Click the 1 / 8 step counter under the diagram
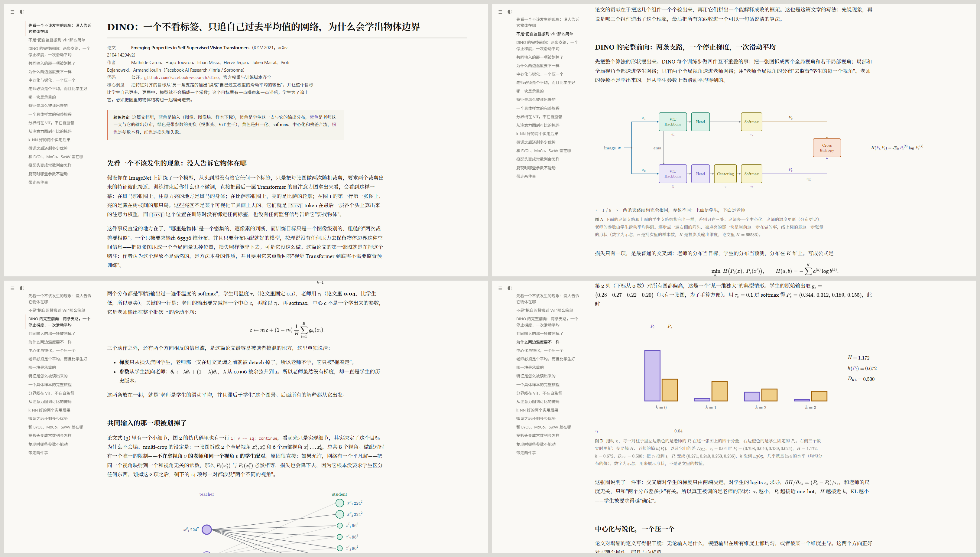The width and height of the screenshot is (980, 557). 606,210
